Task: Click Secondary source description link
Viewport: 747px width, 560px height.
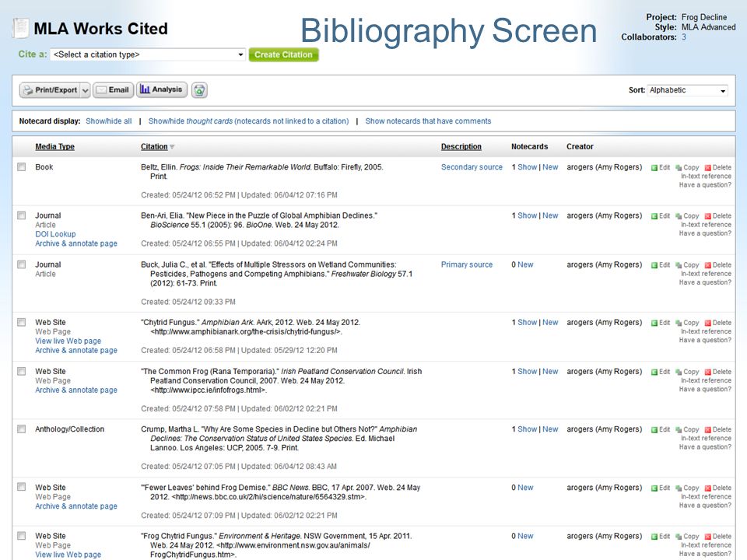Action: [x=472, y=167]
